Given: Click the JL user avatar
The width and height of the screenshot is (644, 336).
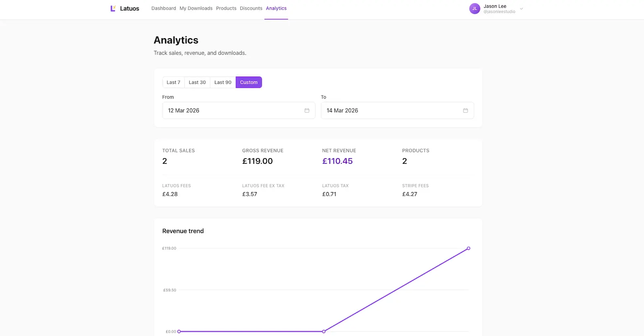Looking at the screenshot, I should pos(475,8).
